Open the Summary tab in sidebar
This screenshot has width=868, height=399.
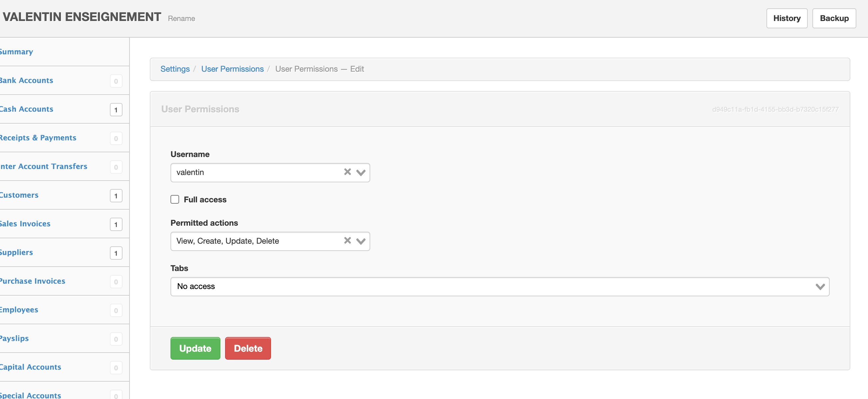[x=16, y=52]
